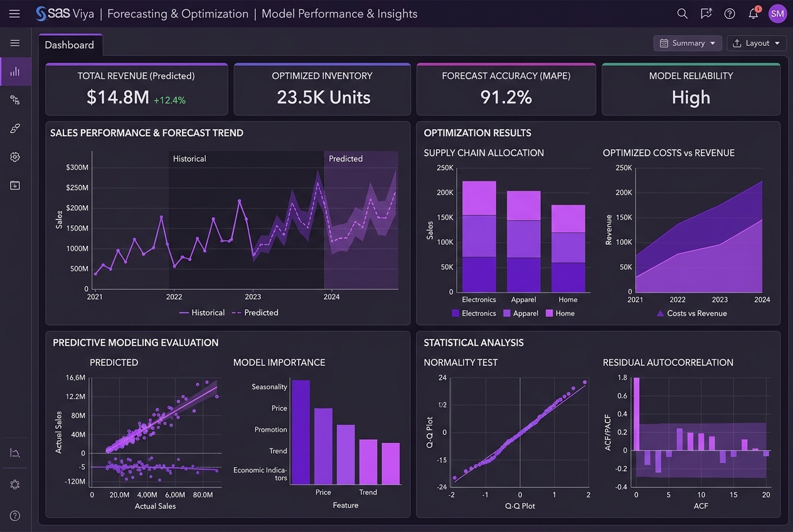793x532 pixels.
Task: Click the 91.2% accuracy value
Action: click(x=506, y=97)
